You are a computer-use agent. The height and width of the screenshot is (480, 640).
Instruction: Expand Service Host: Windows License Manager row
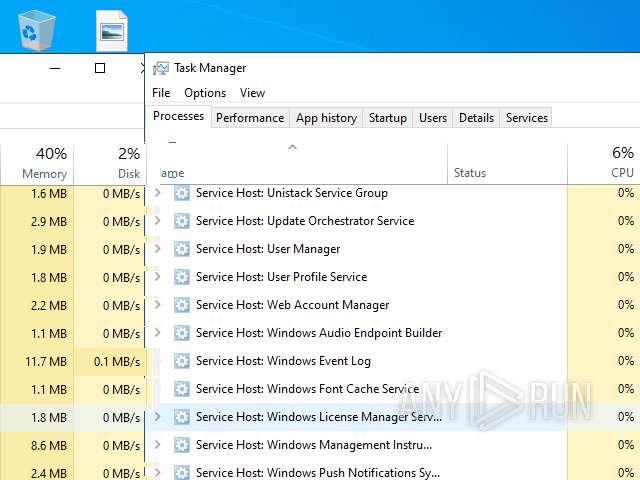coord(158,417)
